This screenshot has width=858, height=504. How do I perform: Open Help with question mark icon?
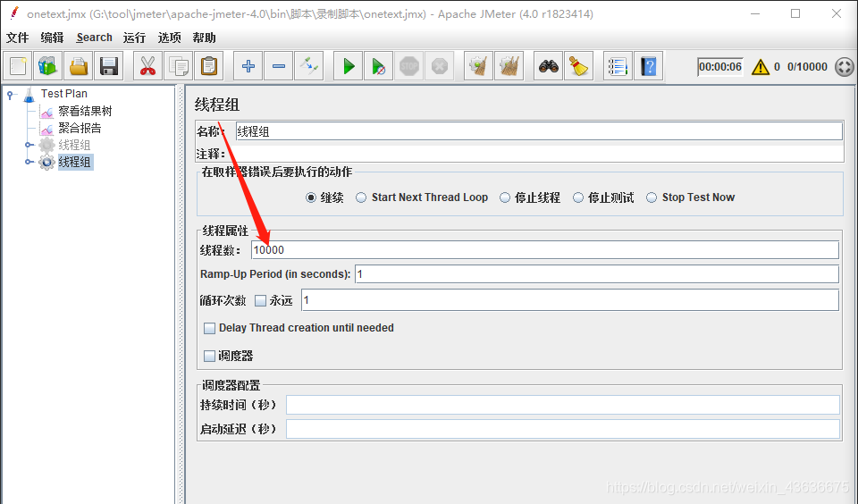pos(649,66)
